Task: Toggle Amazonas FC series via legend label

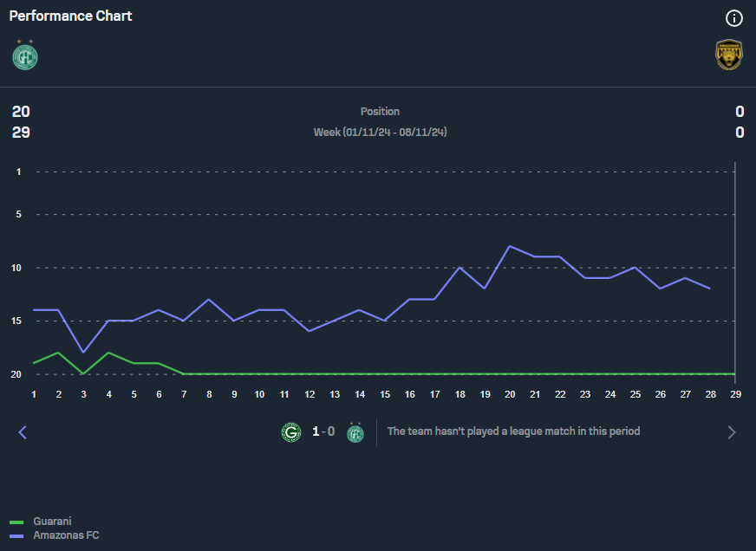Action: point(66,535)
